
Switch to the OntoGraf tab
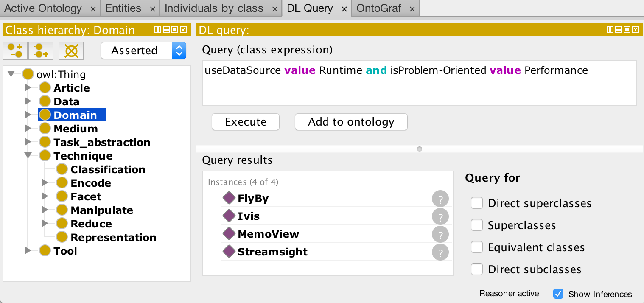click(379, 8)
